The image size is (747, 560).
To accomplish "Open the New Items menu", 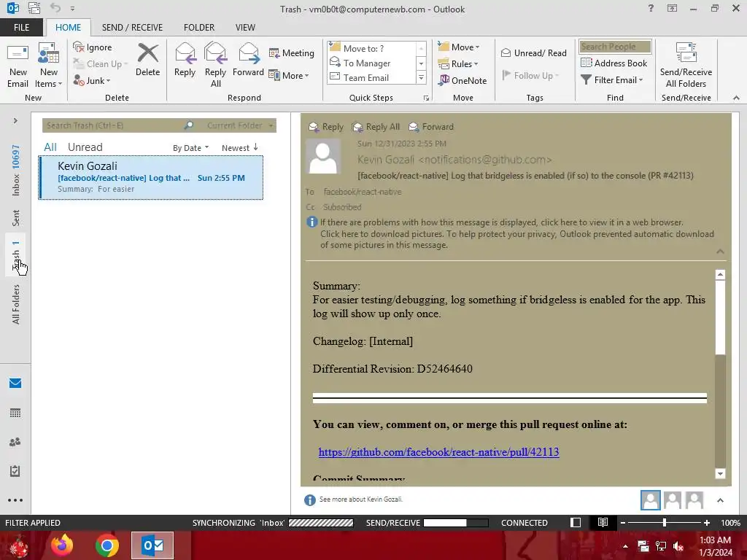I will coord(49,66).
